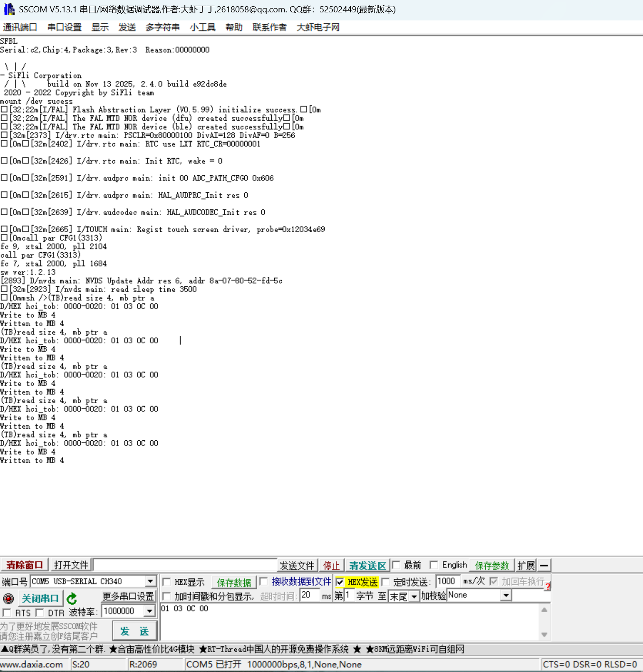Click the send area scroll up arrow
This screenshot has height=672, width=643.
point(544,610)
